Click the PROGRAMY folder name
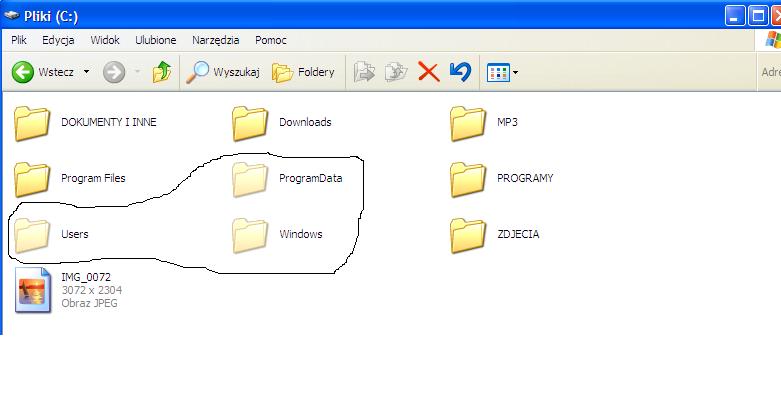This screenshot has width=781, height=400. (525, 178)
